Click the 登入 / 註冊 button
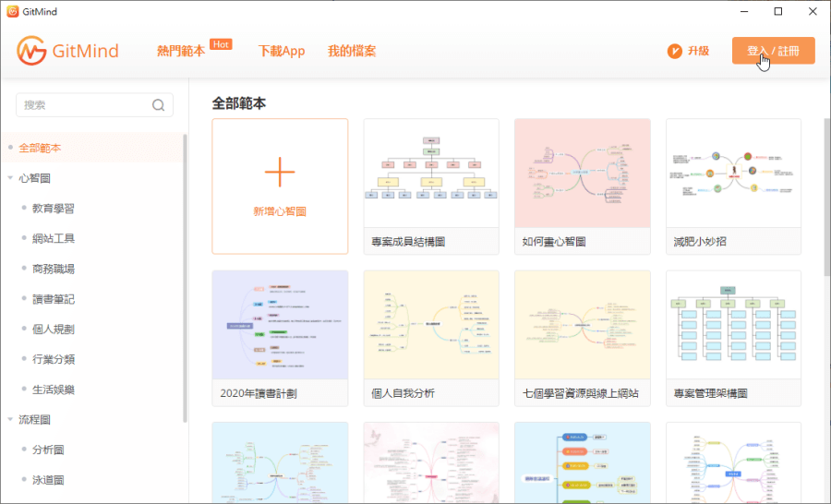The height and width of the screenshot is (504, 831). (x=773, y=51)
